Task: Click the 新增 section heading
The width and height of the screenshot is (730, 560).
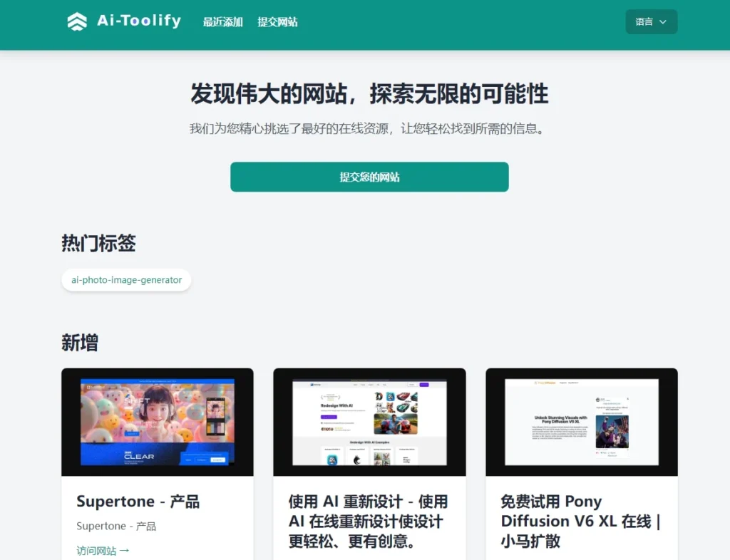Action: click(x=80, y=343)
